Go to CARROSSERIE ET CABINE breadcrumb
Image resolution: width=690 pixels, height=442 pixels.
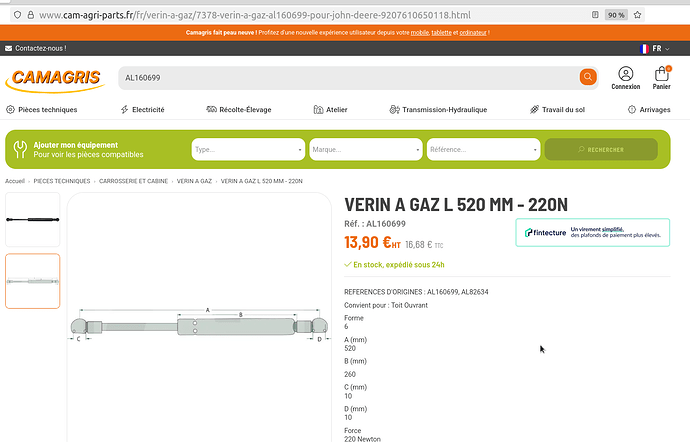coord(133,181)
